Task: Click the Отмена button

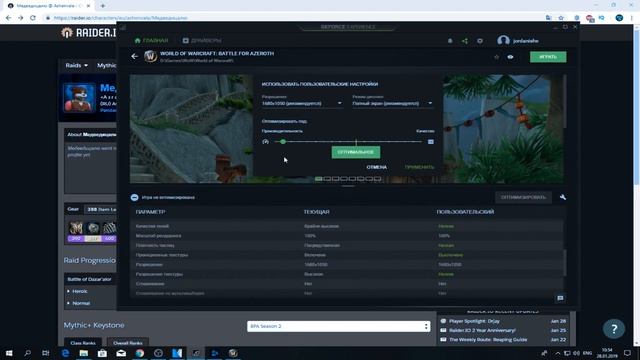Action: [x=376, y=167]
